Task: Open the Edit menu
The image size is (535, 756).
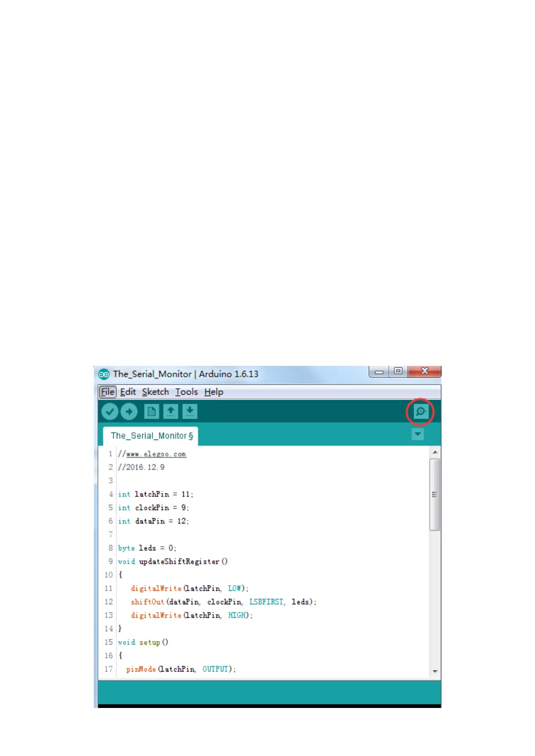Action: (128, 392)
